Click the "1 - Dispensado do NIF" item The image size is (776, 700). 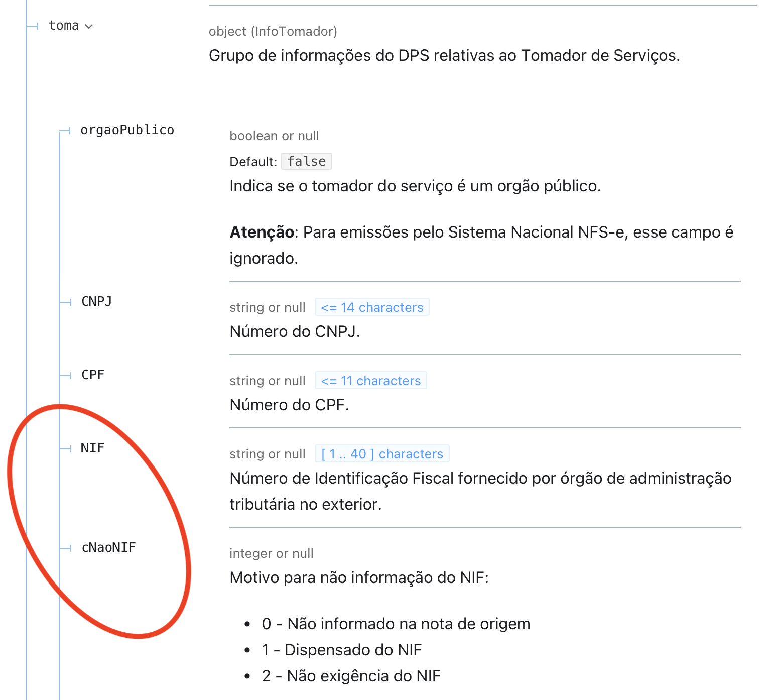341,650
